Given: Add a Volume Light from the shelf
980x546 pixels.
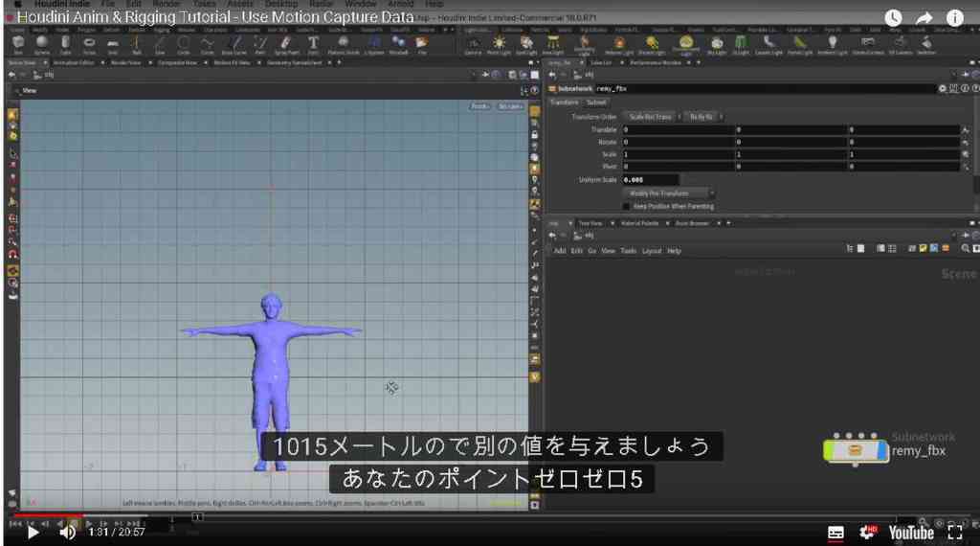Looking at the screenshot, I should [x=619, y=44].
